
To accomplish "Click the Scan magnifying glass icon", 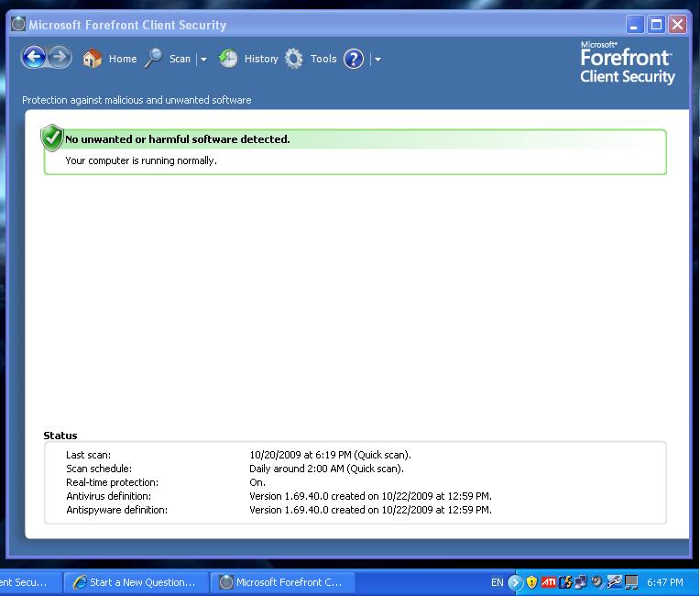I will coord(153,58).
